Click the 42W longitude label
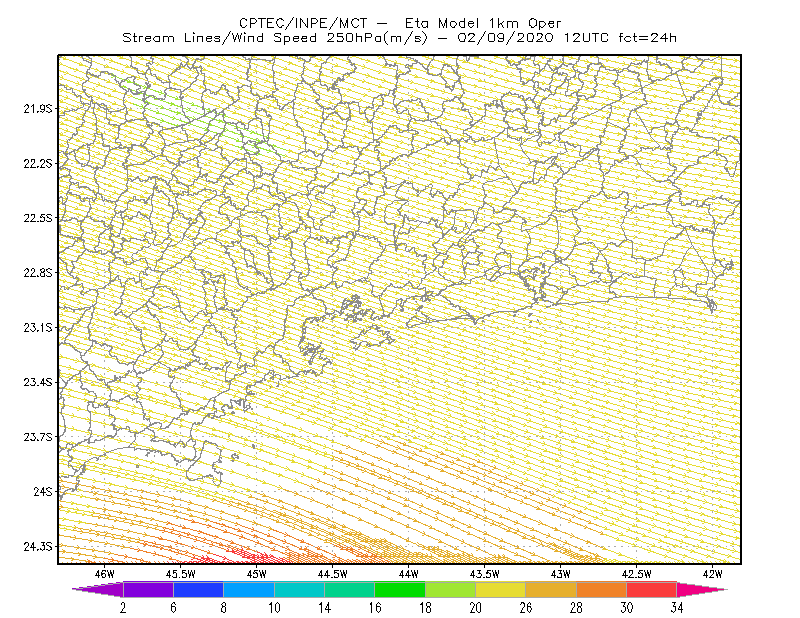800x618 pixels. [712, 574]
